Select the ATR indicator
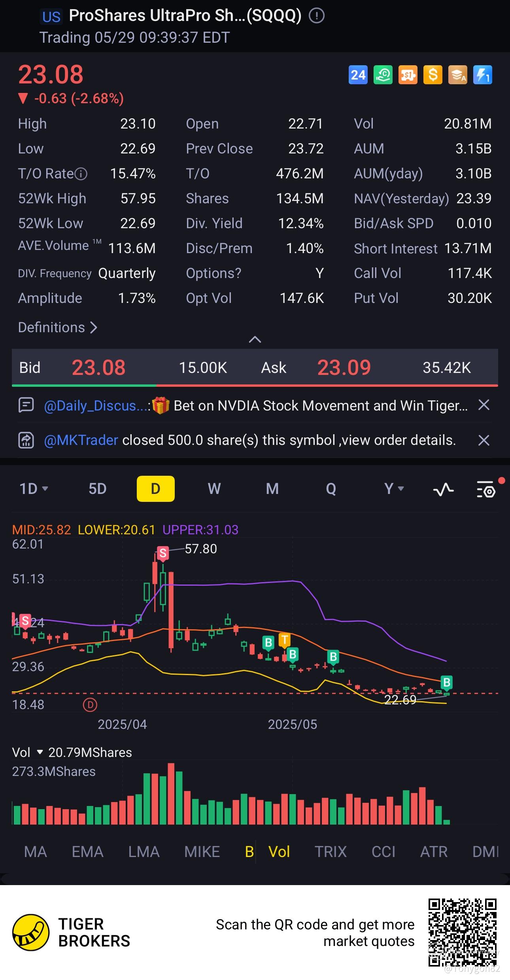Image resolution: width=510 pixels, height=980 pixels. coord(434,851)
